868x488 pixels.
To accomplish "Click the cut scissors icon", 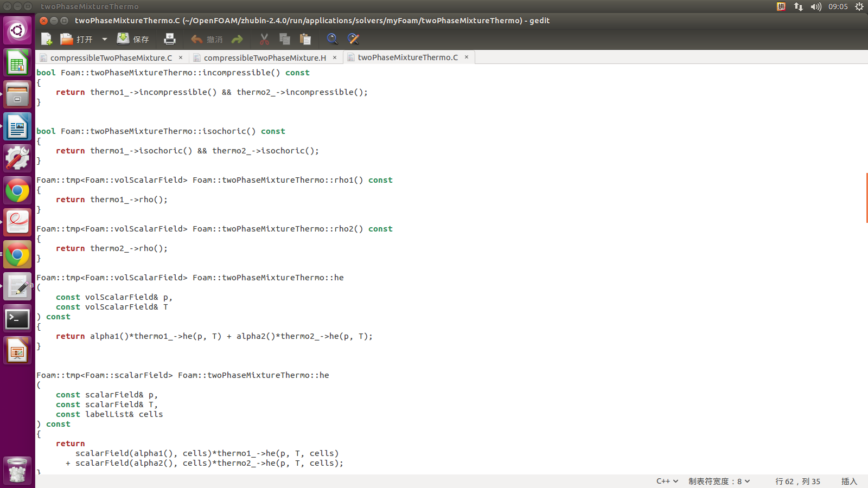I will coord(264,39).
